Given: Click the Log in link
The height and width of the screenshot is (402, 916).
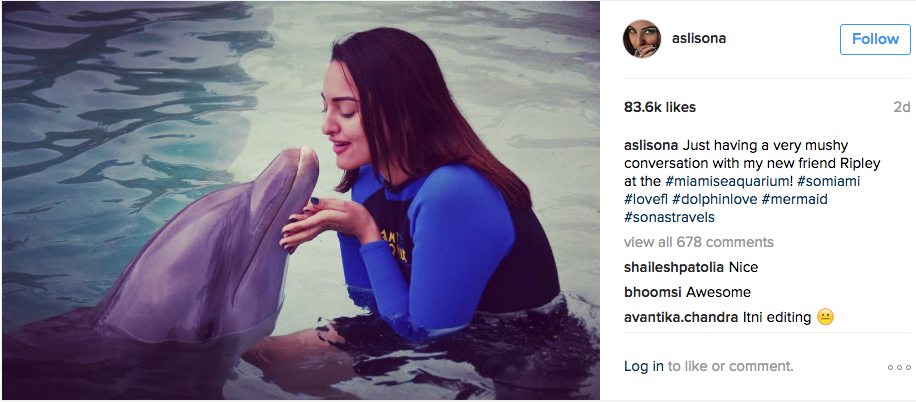Looking at the screenshot, I should coord(644,367).
